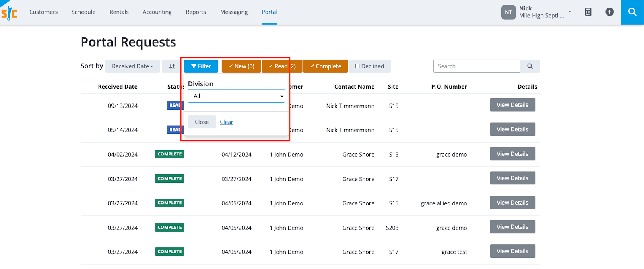Image resolution: width=644 pixels, height=269 pixels.
Task: View Details for 04/02/2024 request
Action: tap(512, 154)
